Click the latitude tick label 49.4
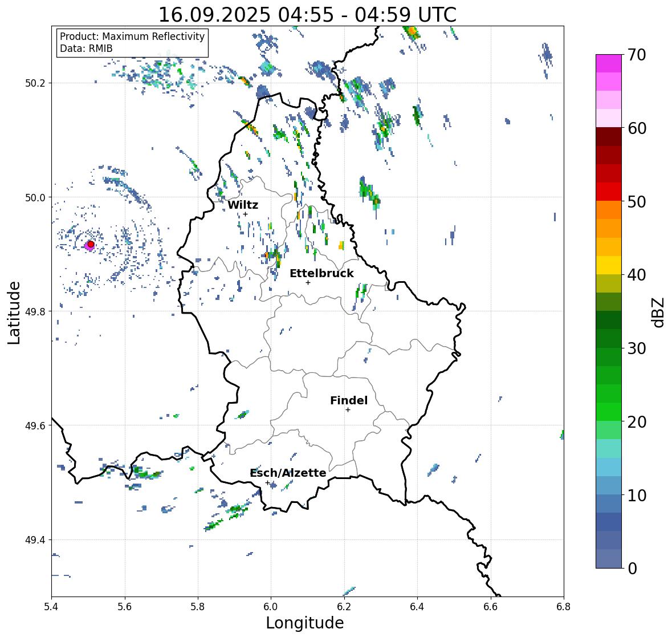Viewport: 672px width, 637px height. 36,540
